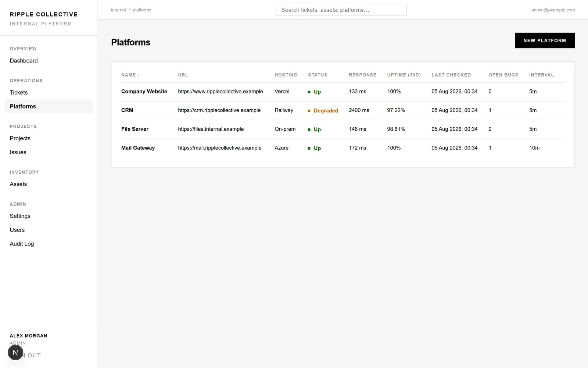Click the 97.22% uptime value
The height and width of the screenshot is (368, 588).
coord(396,110)
